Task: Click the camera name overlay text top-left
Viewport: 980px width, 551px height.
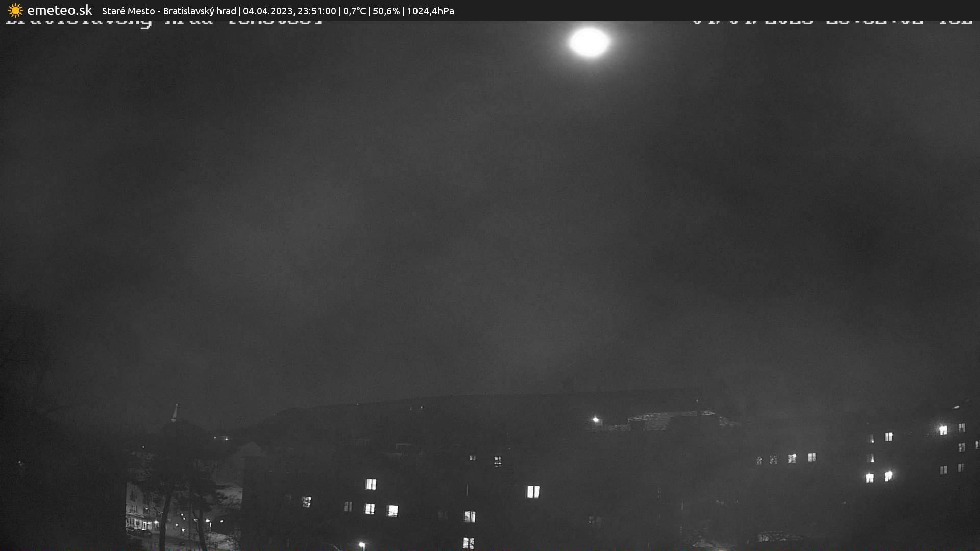Action: pyautogui.click(x=163, y=22)
